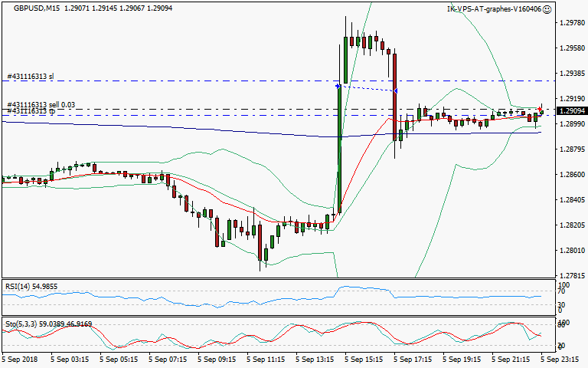
Task: Click the 5 Sep 15:15 time axis label
Action: pyautogui.click(x=367, y=359)
